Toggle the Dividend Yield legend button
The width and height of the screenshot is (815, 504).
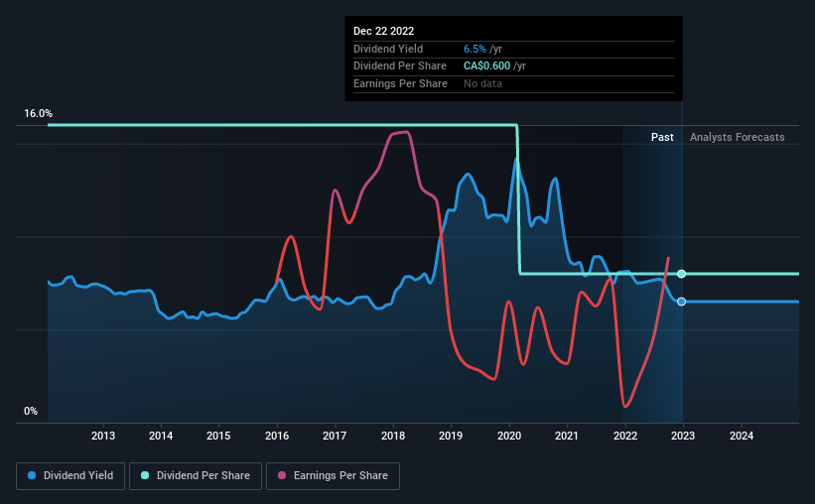tap(70, 476)
